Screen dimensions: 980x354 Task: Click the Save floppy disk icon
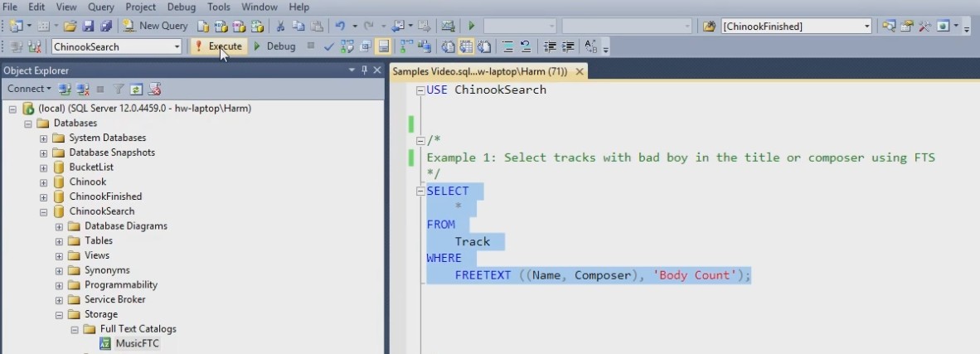88,26
